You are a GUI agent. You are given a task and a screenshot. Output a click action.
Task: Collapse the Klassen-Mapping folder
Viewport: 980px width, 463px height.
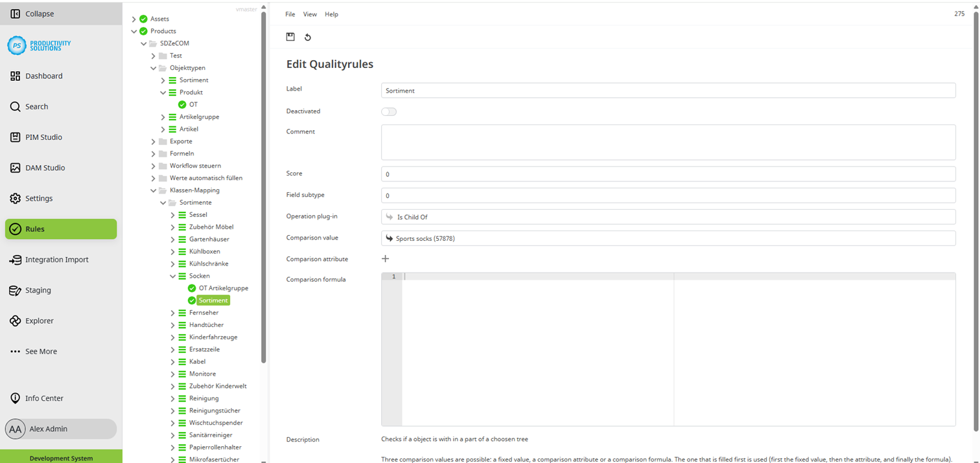pos(153,190)
